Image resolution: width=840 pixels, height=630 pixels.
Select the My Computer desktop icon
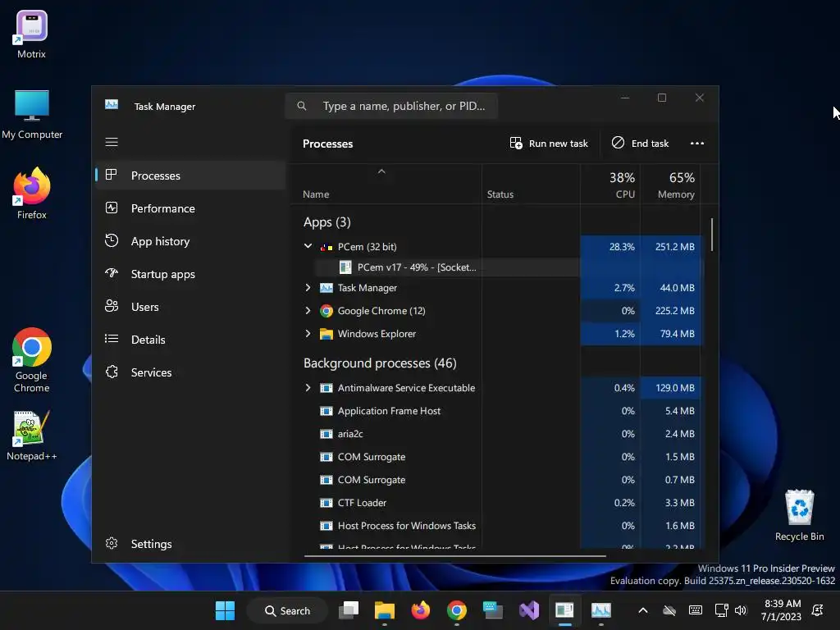click(32, 114)
